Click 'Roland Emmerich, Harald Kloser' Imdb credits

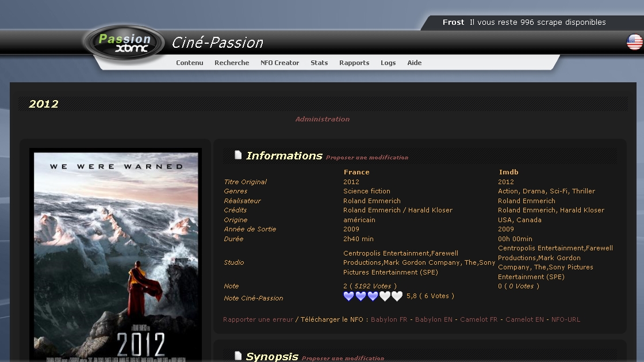[x=551, y=210]
